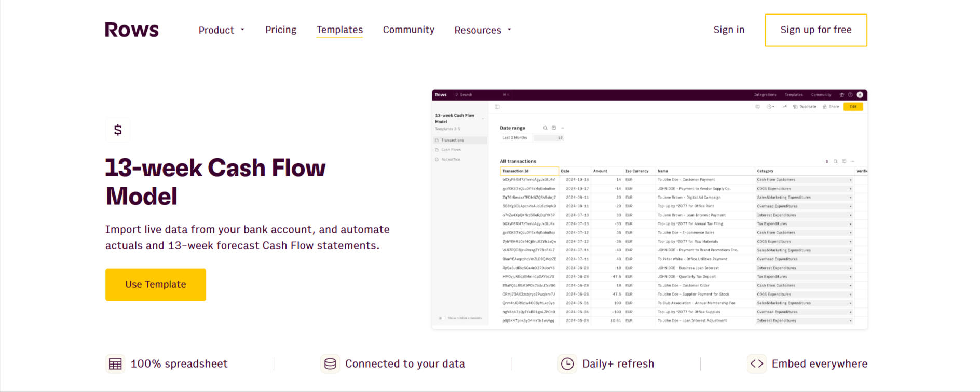
Task: Click the Cash Flows page icon in the preview sidebar
Action: pyautogui.click(x=437, y=150)
